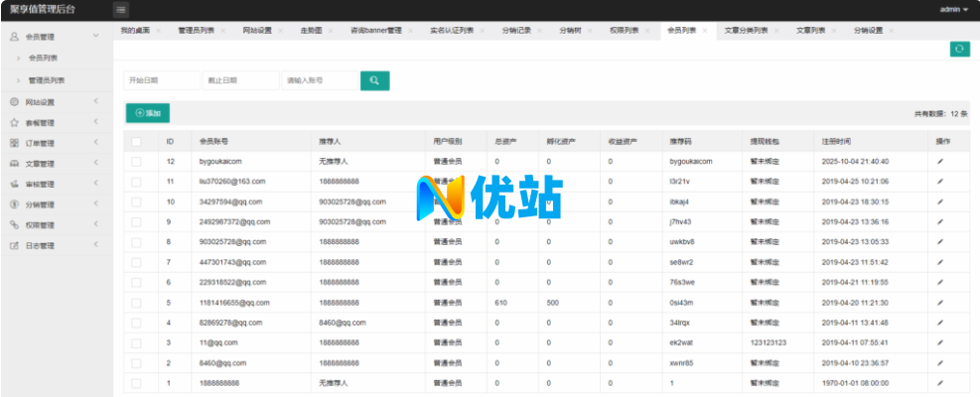
Task: Open the admin user dropdown
Action: point(954,10)
